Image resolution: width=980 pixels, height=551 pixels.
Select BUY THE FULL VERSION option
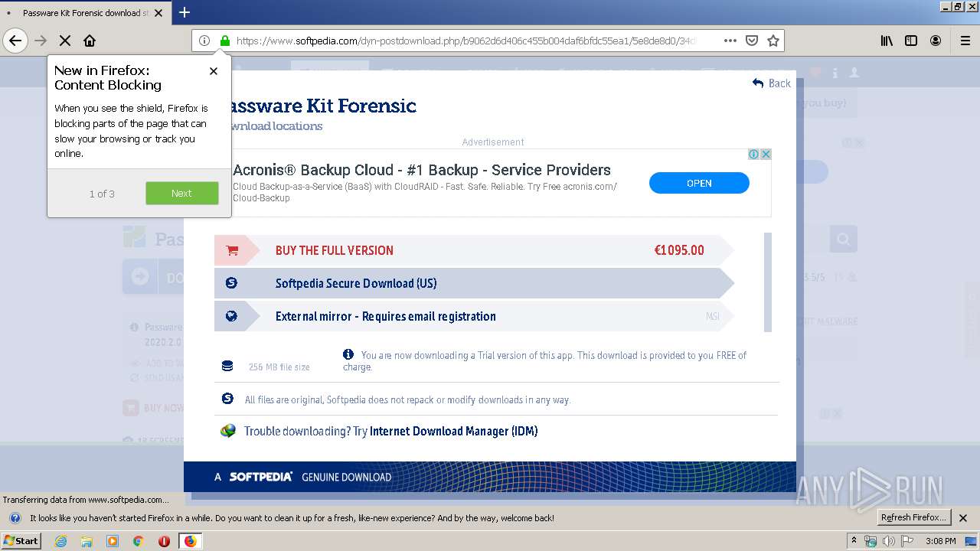474,250
